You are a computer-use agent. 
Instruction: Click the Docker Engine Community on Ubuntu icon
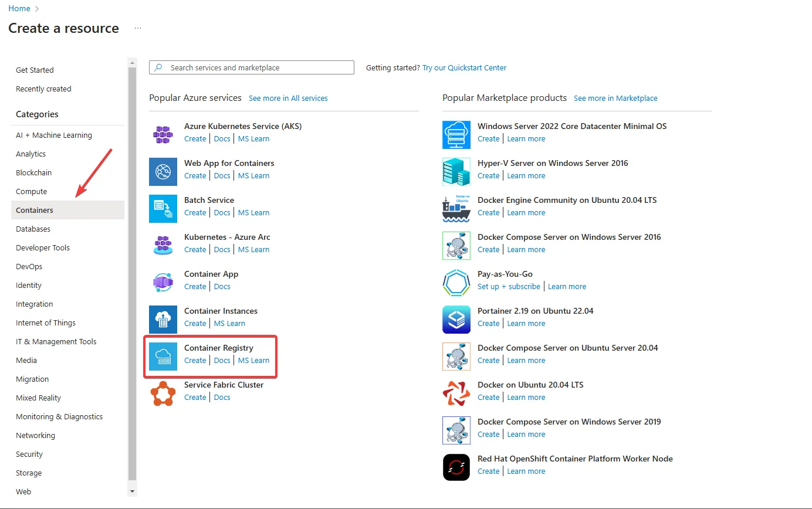(456, 209)
